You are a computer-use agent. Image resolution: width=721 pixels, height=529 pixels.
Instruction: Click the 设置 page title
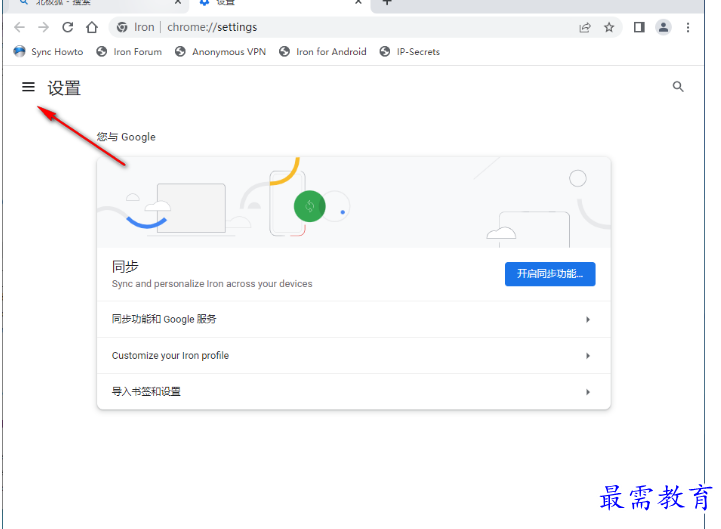64,88
